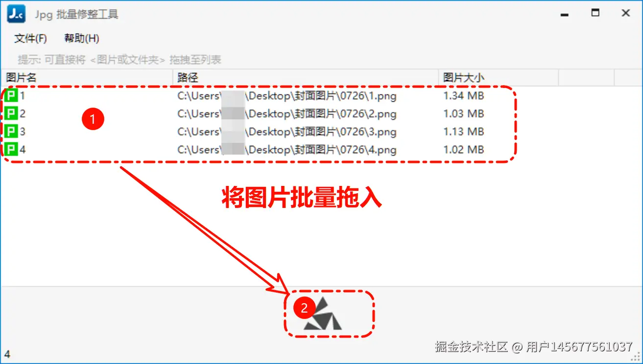
Task: Click the empty column header after 图片大小
Action: point(586,77)
